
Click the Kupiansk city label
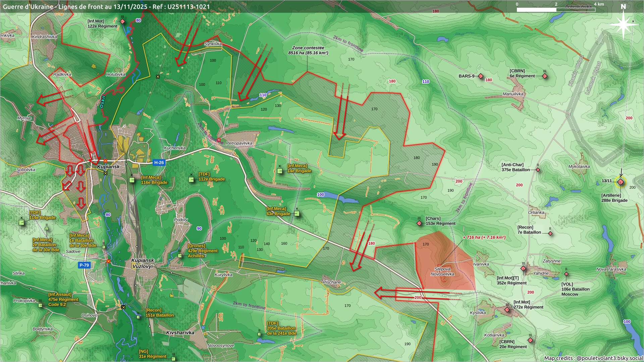coord(108,167)
